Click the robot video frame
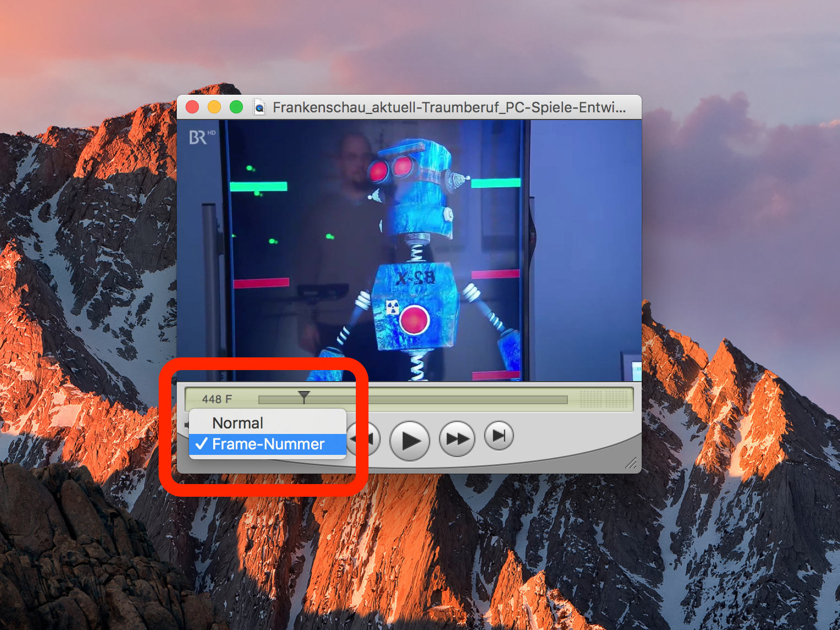 click(x=409, y=250)
